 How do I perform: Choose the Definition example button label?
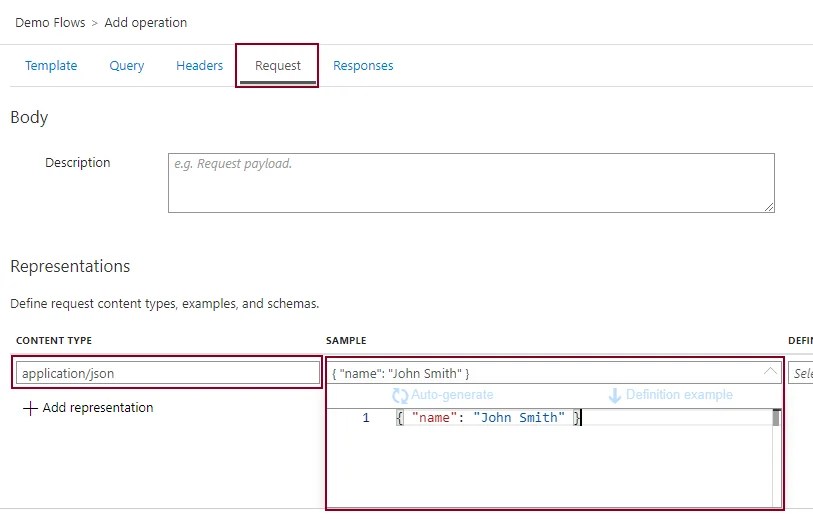(679, 395)
